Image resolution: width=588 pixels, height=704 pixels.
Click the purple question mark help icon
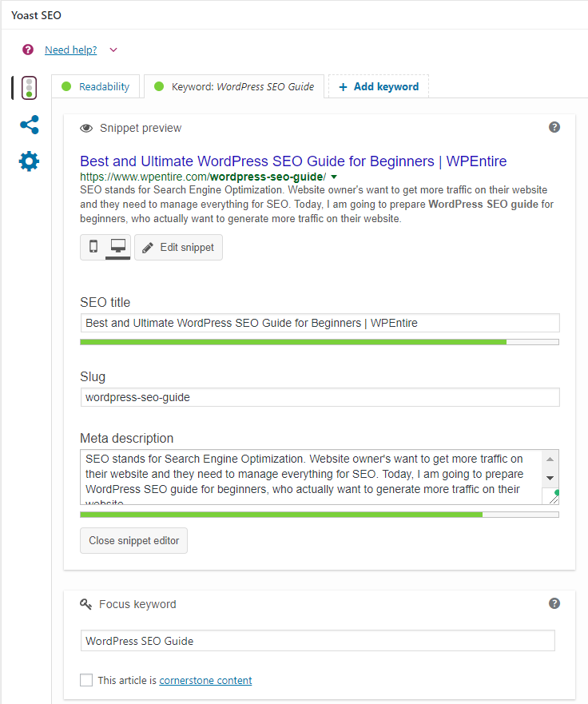tap(28, 50)
